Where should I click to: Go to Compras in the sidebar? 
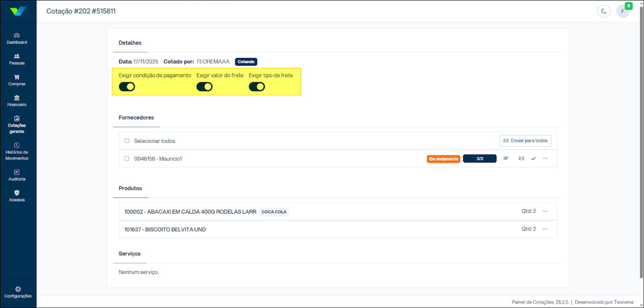[x=17, y=80]
